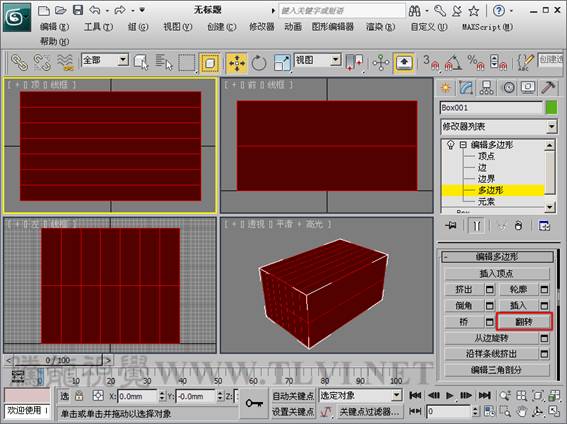Click the 翻转 button
The image size is (567, 424).
coord(524,321)
